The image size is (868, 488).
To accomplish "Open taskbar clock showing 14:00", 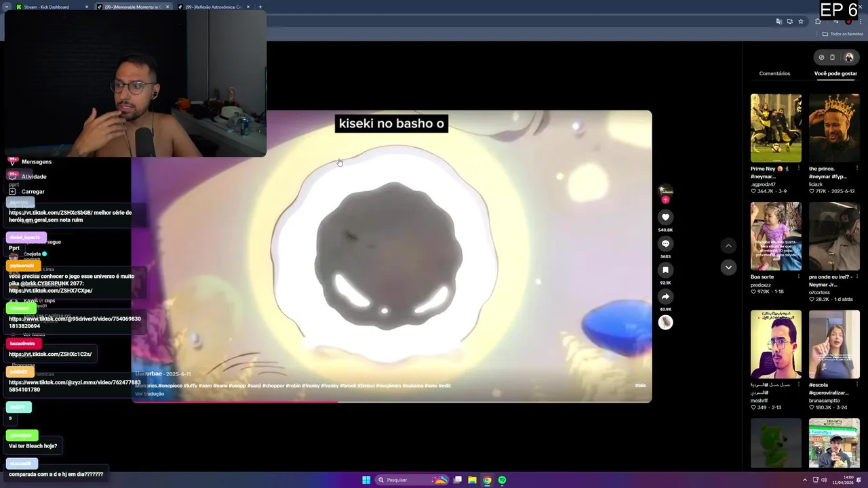I will click(x=844, y=480).
